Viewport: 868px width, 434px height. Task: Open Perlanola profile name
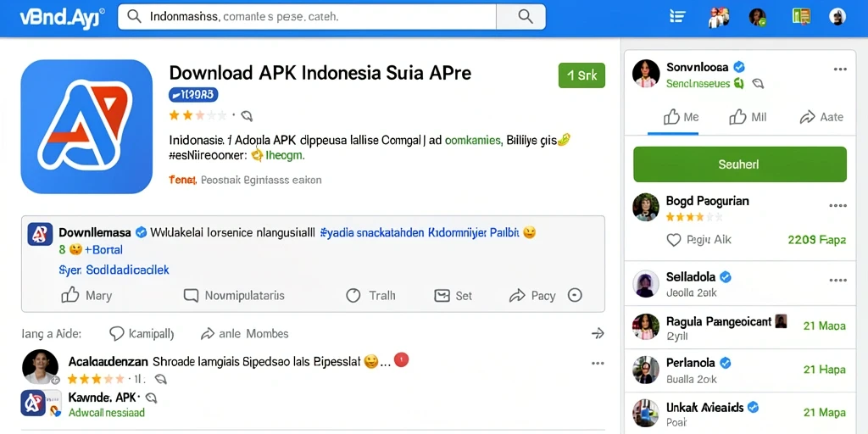tap(690, 363)
